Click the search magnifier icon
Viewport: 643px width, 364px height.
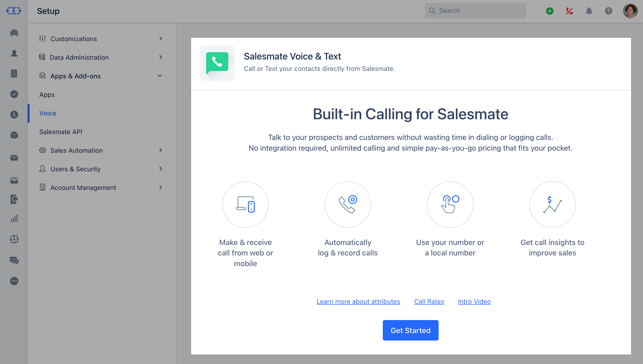coord(432,10)
